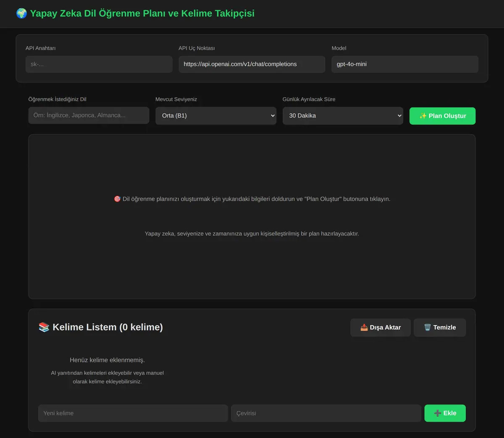Open the Mevcut Seviyeniz level dropdown

(x=216, y=116)
